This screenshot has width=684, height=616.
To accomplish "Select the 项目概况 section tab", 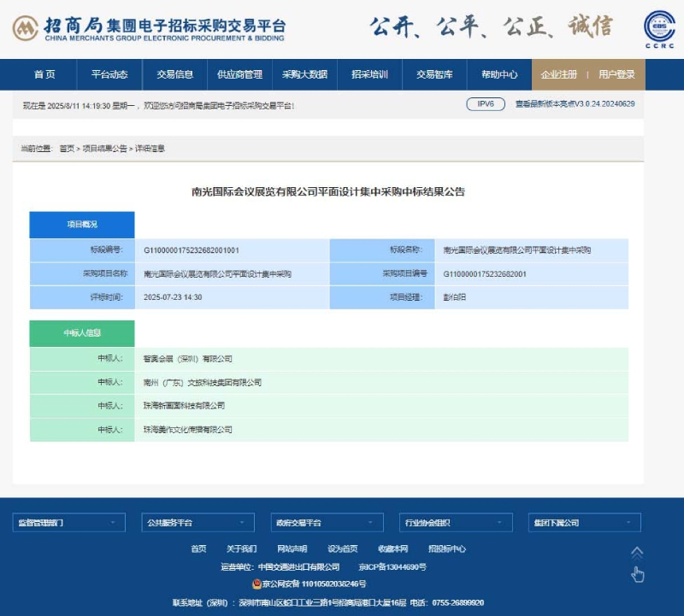I will pos(82,225).
